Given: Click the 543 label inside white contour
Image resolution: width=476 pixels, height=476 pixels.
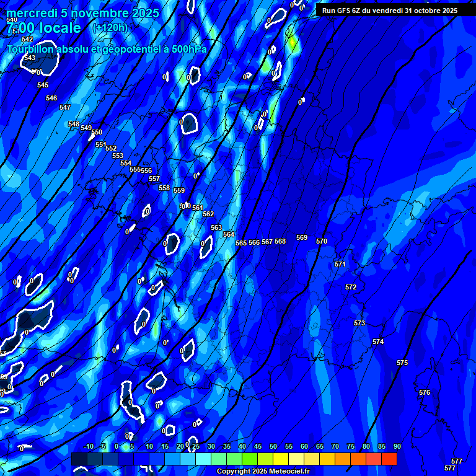Looking at the screenshot, I should [x=30, y=58].
